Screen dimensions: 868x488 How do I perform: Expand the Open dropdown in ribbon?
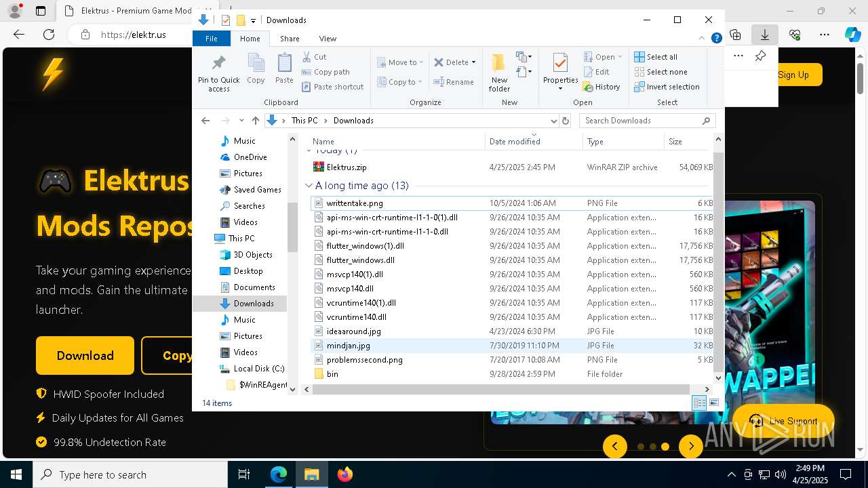[x=620, y=57]
